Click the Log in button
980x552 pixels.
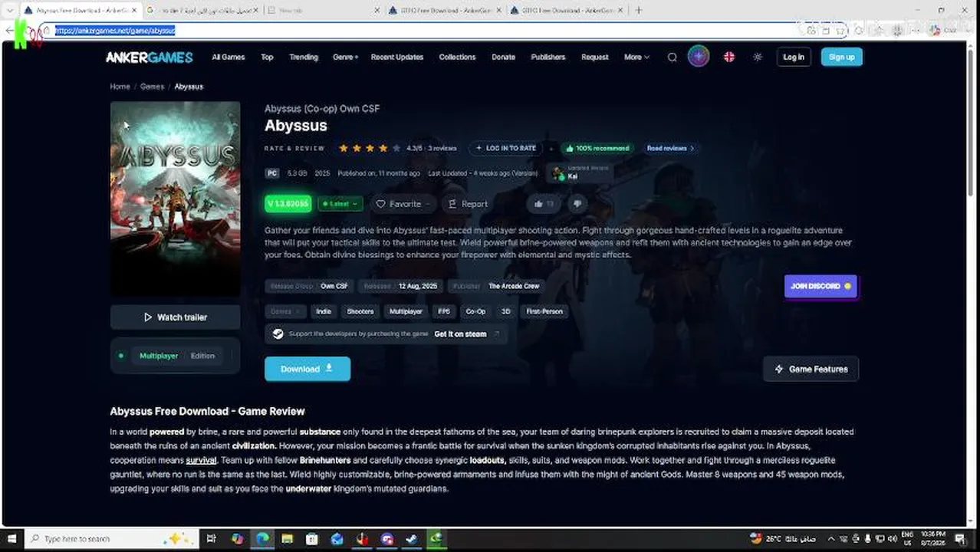click(794, 57)
